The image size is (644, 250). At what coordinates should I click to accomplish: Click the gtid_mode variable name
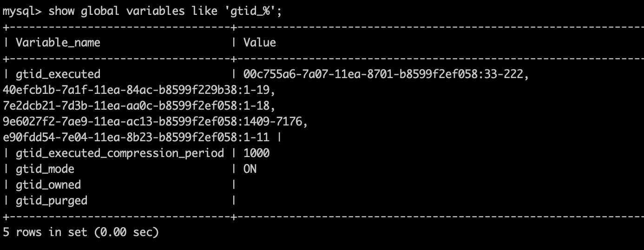[x=45, y=169]
